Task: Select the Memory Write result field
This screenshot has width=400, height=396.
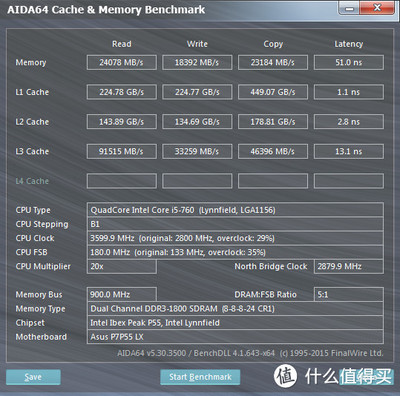Action: pyautogui.click(x=197, y=62)
